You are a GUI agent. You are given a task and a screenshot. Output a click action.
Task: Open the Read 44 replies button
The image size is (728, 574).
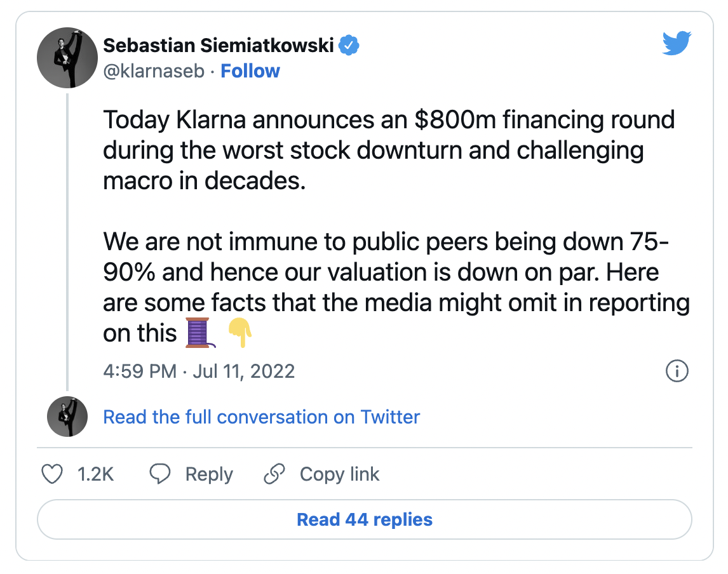pyautogui.click(x=365, y=519)
